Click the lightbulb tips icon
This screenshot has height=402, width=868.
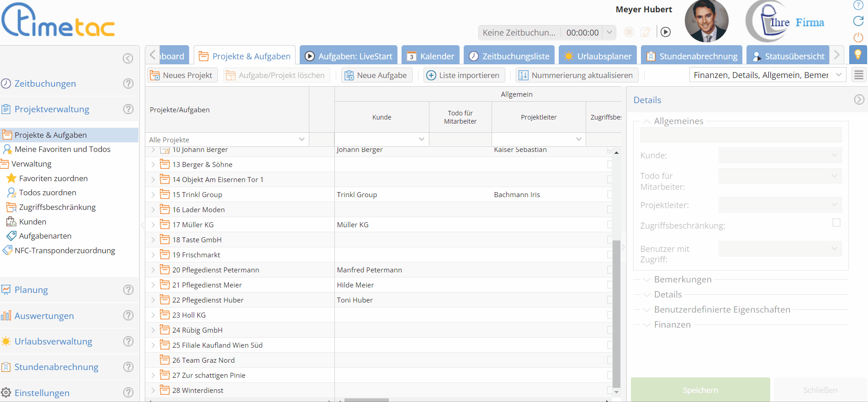click(x=858, y=55)
